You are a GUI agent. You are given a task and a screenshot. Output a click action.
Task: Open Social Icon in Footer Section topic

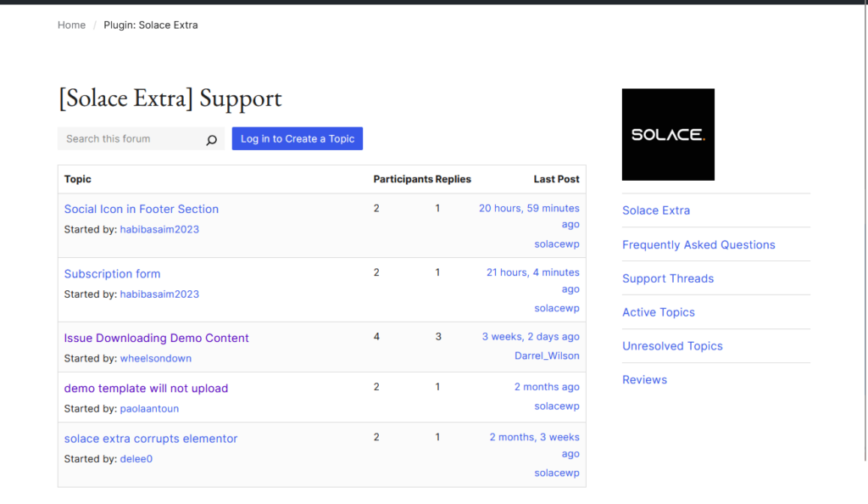tap(142, 209)
